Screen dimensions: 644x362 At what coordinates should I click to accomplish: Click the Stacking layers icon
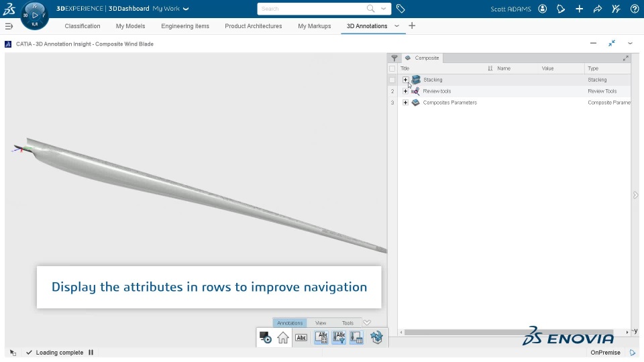[x=416, y=80]
